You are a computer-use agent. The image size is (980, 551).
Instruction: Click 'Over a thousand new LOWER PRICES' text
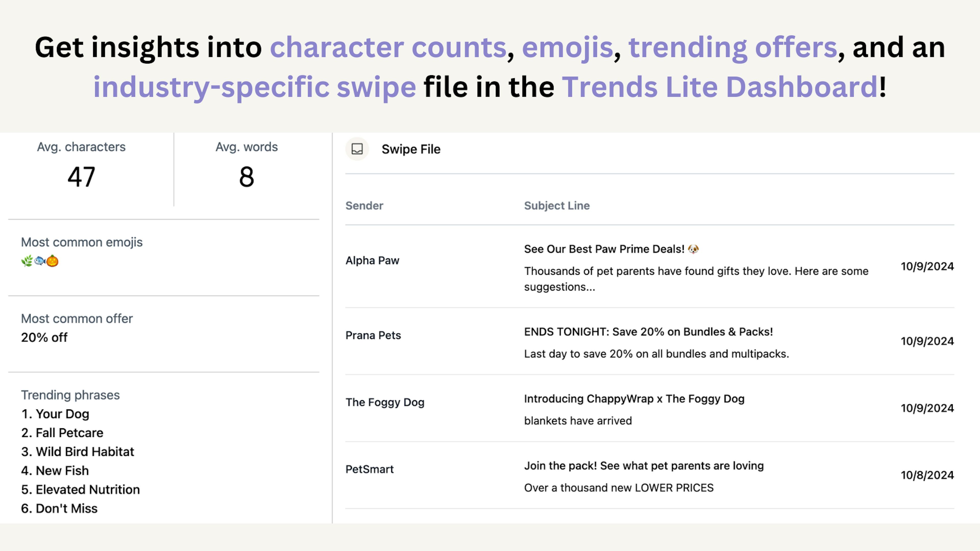(x=619, y=488)
